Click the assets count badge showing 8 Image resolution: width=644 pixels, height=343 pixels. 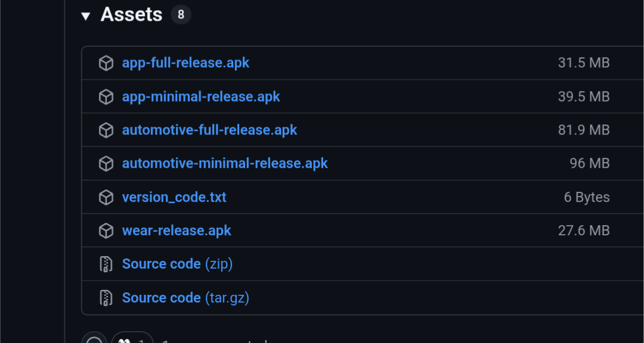181,15
